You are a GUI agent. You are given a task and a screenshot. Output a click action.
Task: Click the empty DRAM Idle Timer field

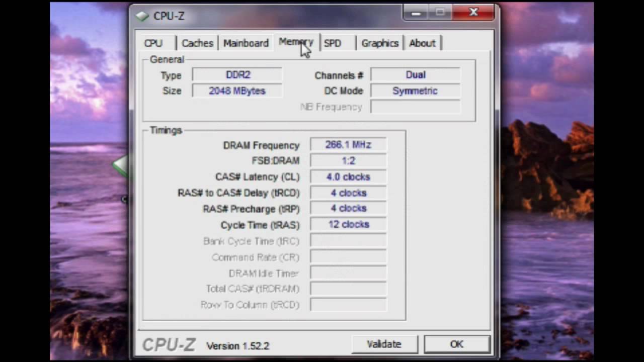pyautogui.click(x=348, y=273)
